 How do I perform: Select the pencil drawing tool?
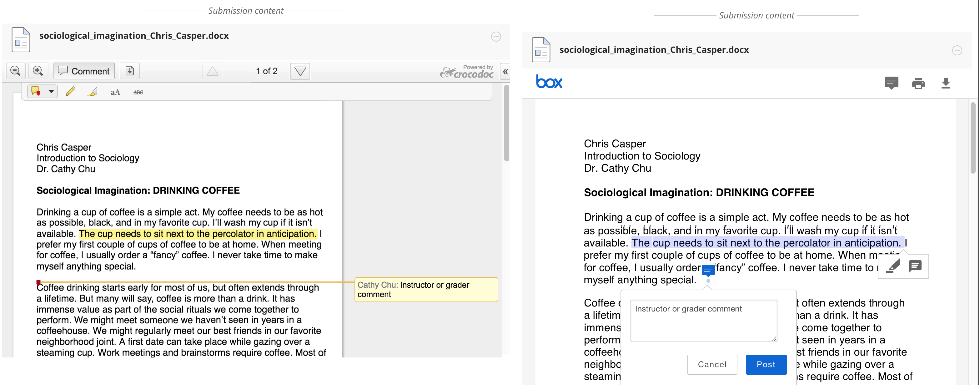[x=70, y=92]
